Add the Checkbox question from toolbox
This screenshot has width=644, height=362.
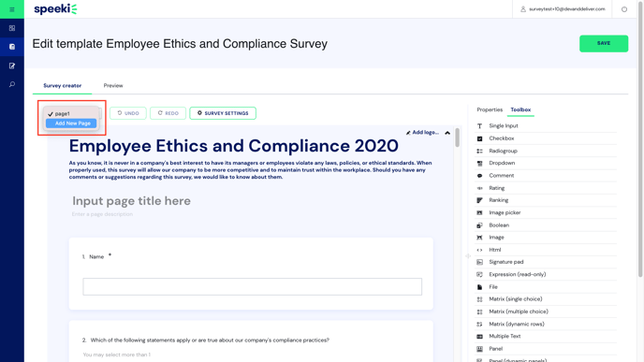click(x=546, y=138)
